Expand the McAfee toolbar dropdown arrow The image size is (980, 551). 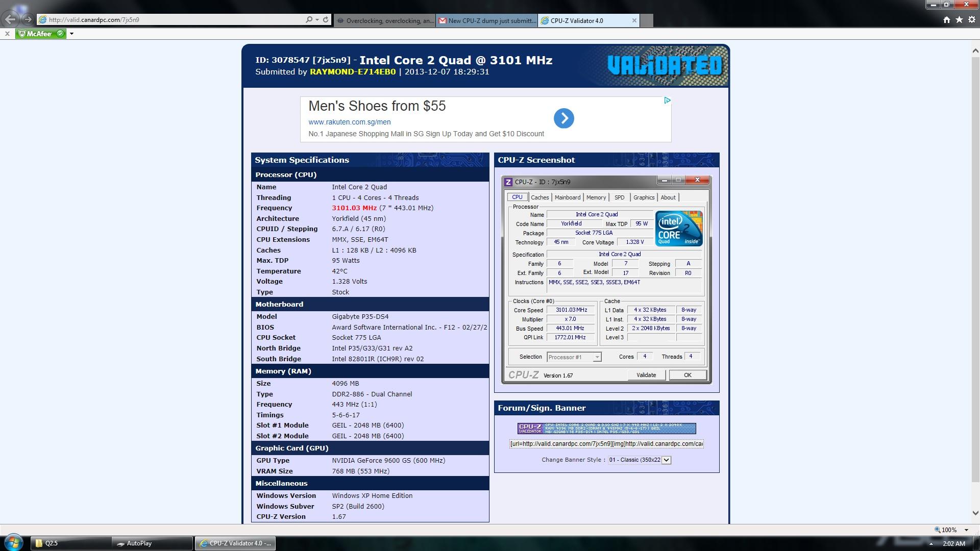(71, 34)
